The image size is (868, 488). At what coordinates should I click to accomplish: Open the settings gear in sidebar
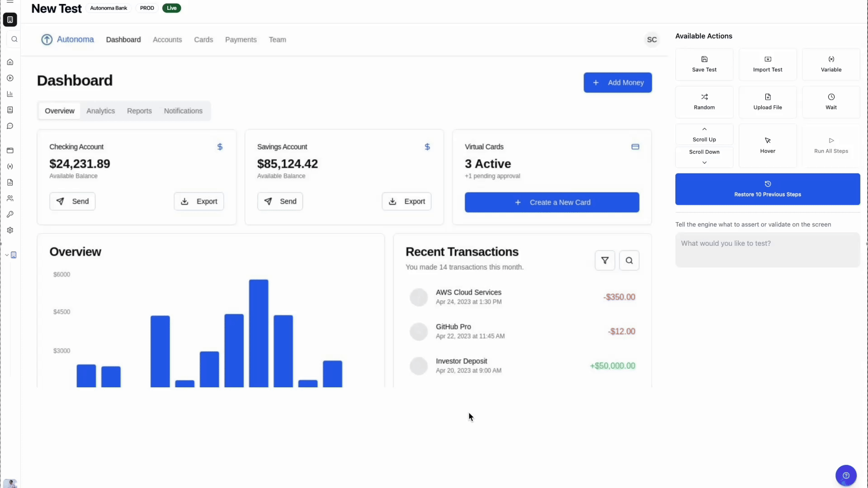click(10, 230)
